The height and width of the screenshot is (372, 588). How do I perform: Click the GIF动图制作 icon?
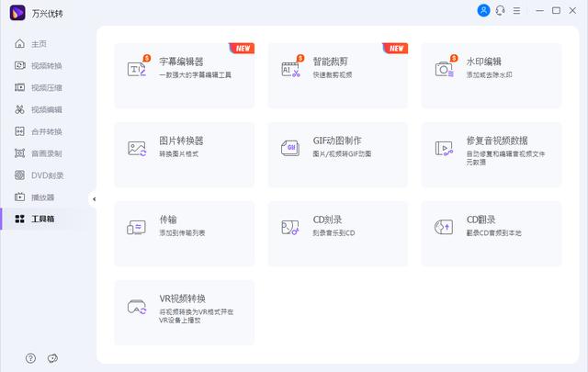[290, 149]
